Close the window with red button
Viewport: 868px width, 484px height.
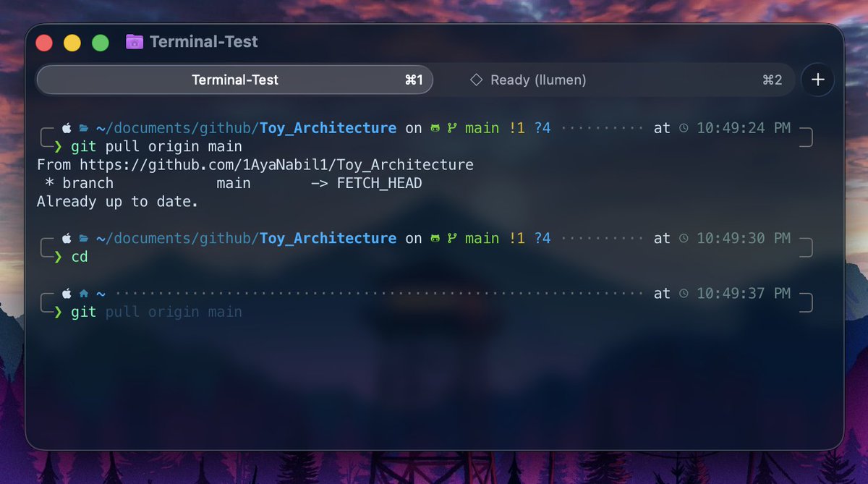[44, 43]
